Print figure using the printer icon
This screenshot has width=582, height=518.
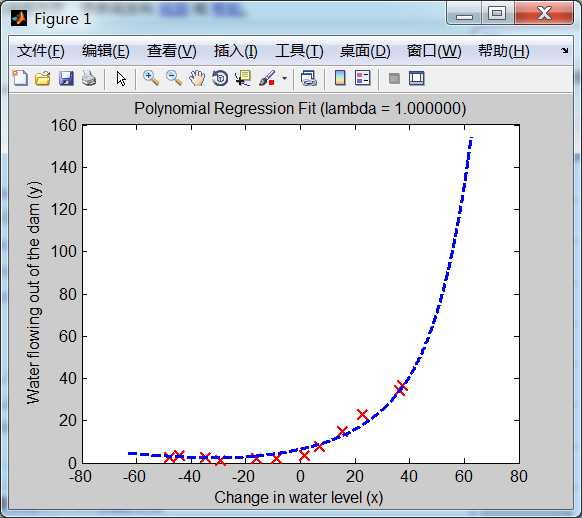(89, 78)
